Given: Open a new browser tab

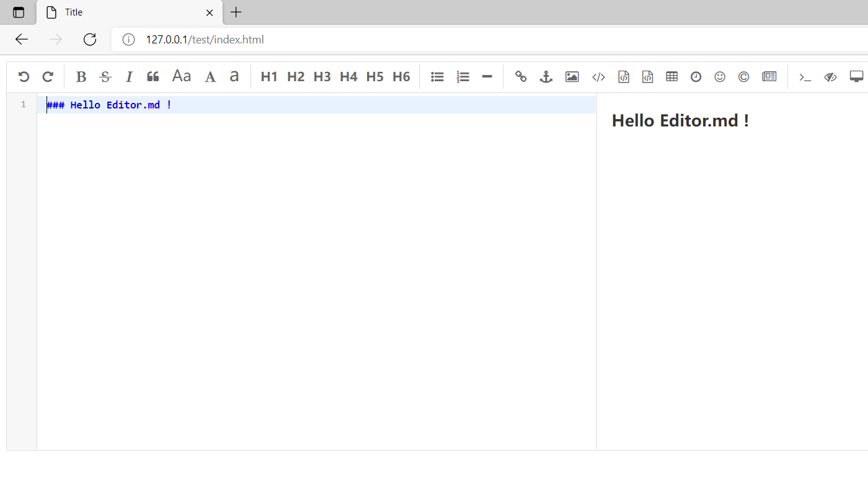Looking at the screenshot, I should (x=236, y=12).
